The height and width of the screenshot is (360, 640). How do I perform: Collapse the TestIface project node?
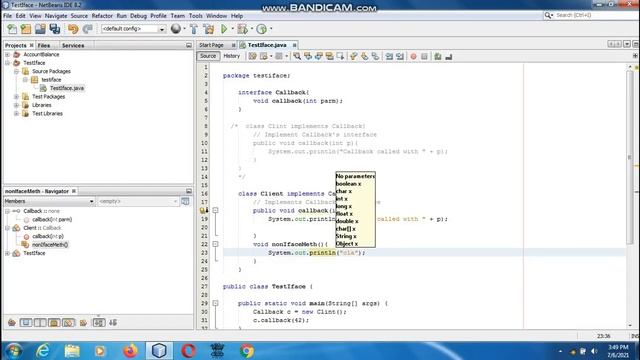(7, 63)
